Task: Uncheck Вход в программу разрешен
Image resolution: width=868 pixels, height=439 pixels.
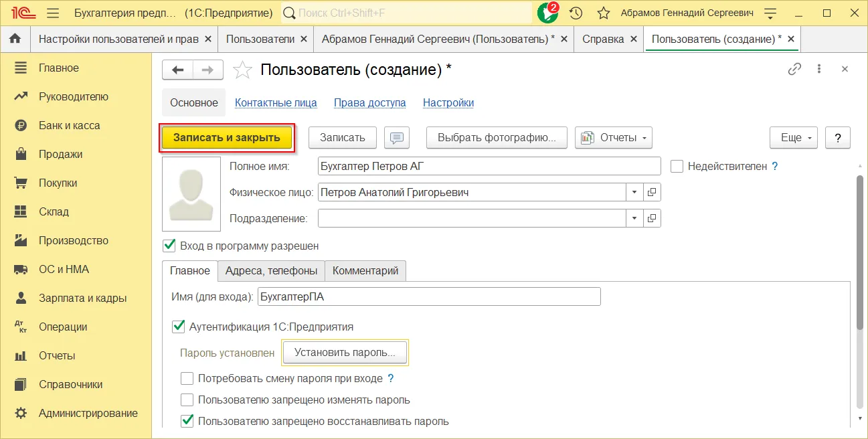Action: (169, 246)
